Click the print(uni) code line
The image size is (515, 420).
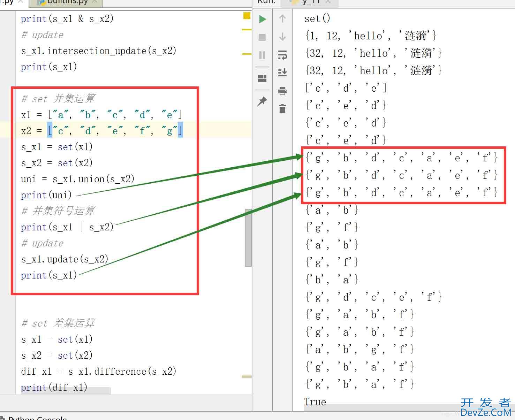point(46,195)
